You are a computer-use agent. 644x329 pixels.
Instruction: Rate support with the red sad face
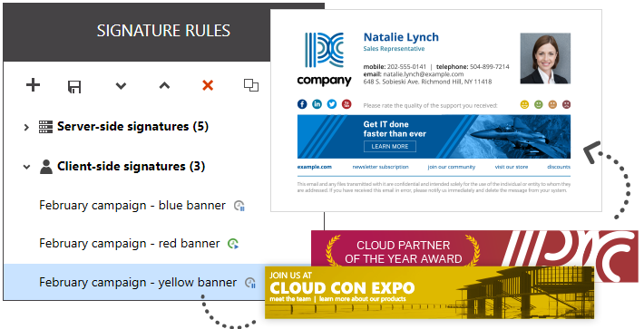pyautogui.click(x=566, y=104)
